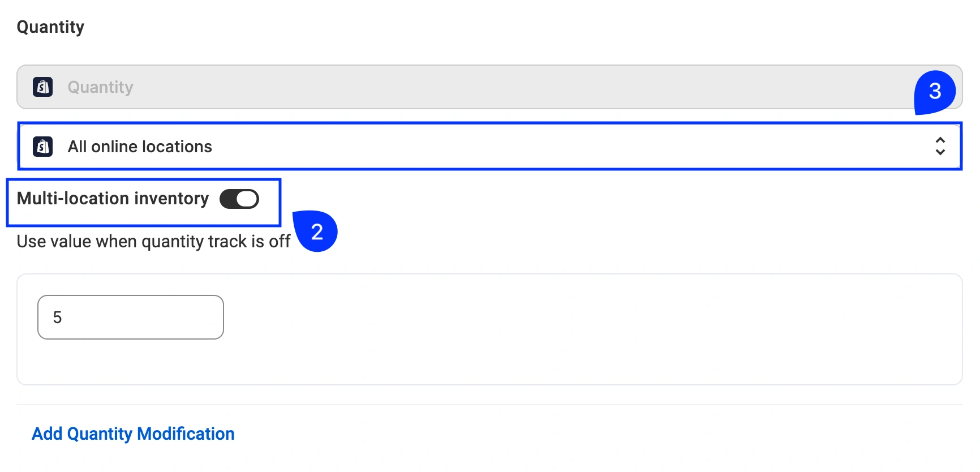The width and height of the screenshot is (980, 472).
Task: Click the grayed-out Quantity placeholder text
Action: (101, 87)
